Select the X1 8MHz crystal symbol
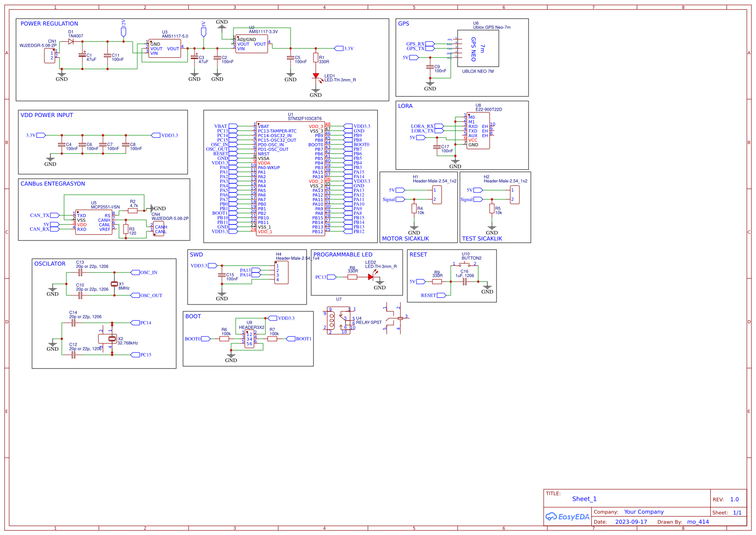Screen dimensions: 756x535 (x=114, y=285)
